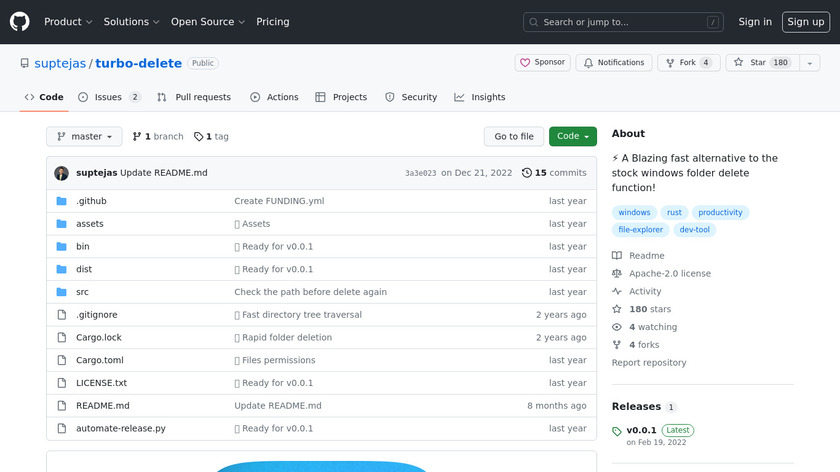Image resolution: width=840 pixels, height=472 pixels.
Task: Click the branch icon for 1 branch
Action: 137,137
